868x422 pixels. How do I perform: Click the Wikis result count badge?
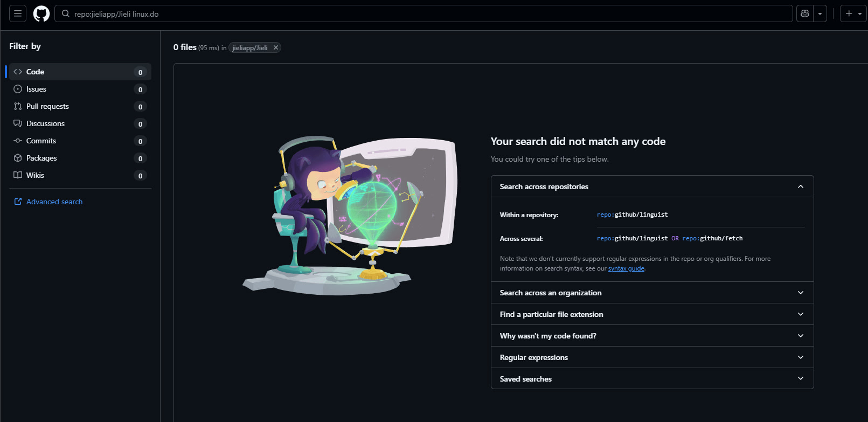pyautogui.click(x=140, y=176)
